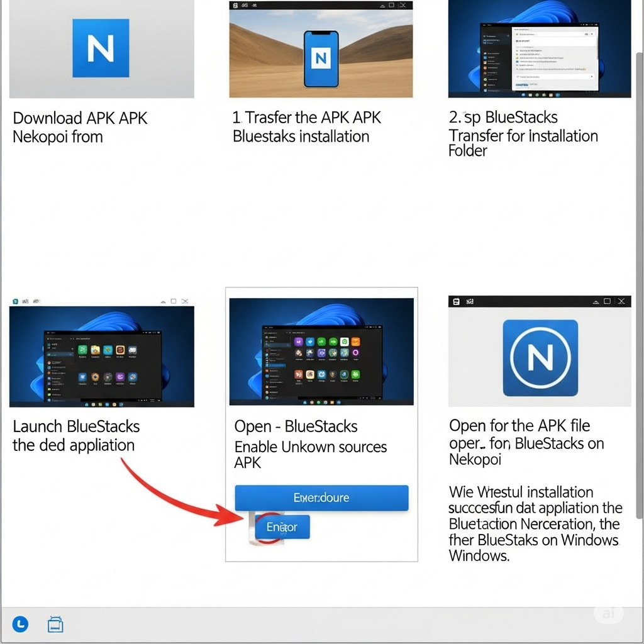The image size is (644, 644).
Task: Click the title bar icon of Launch BlueStacks window
Action: pyautogui.click(x=15, y=301)
